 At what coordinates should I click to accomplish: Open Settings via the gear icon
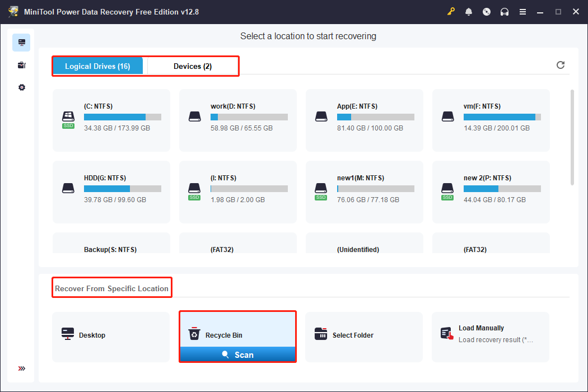click(x=21, y=87)
